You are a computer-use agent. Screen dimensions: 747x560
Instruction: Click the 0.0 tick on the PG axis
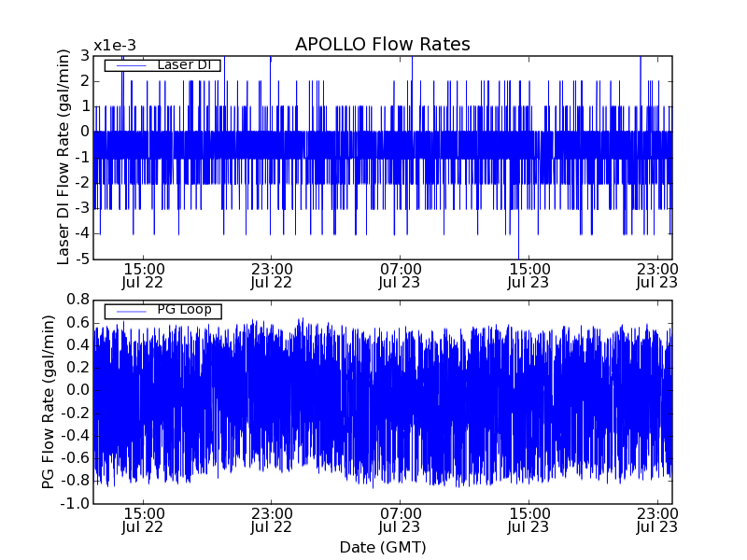(x=78, y=390)
